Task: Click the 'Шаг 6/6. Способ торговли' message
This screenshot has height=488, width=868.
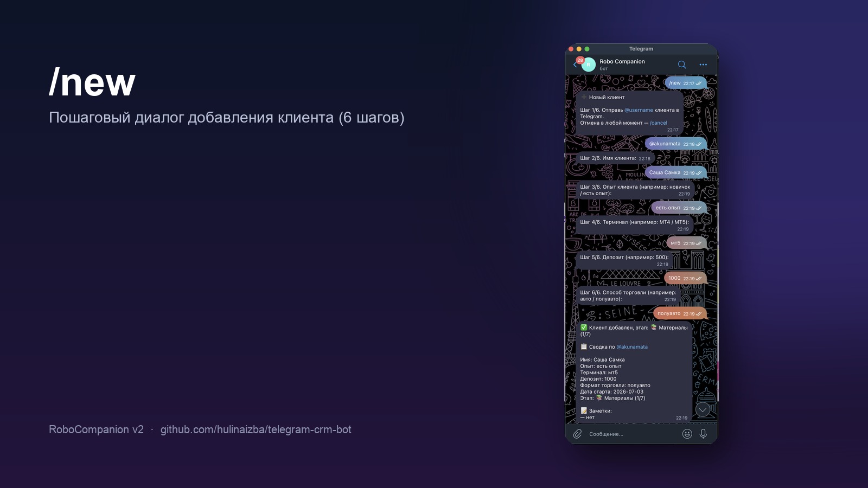Action: (628, 296)
